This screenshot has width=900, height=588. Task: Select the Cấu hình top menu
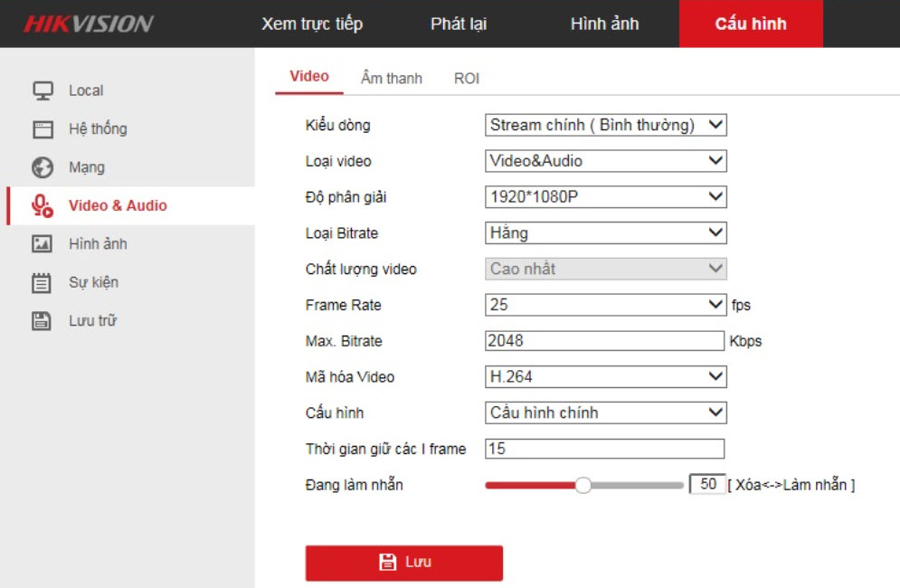click(x=751, y=24)
